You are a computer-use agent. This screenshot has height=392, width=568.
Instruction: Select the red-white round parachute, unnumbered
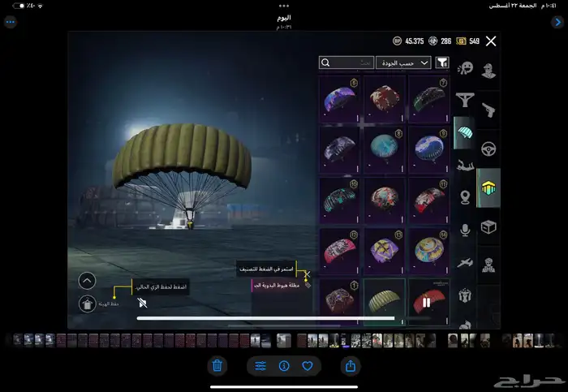tap(385, 200)
